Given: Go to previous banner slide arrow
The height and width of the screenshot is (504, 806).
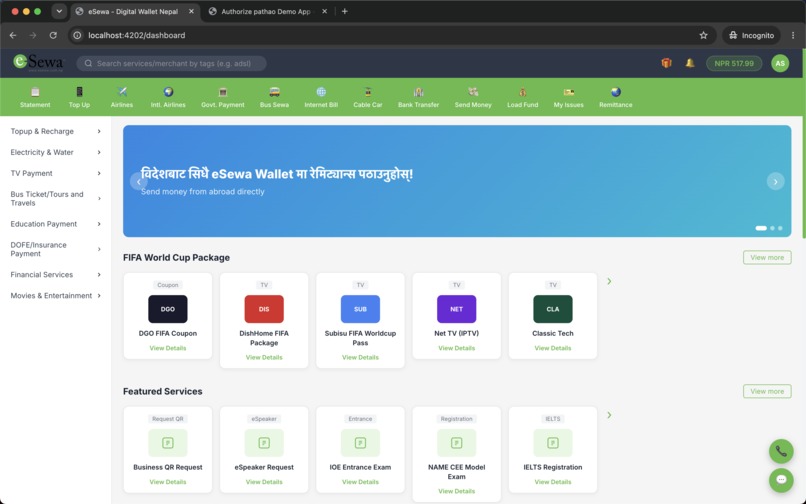Looking at the screenshot, I should point(139,182).
